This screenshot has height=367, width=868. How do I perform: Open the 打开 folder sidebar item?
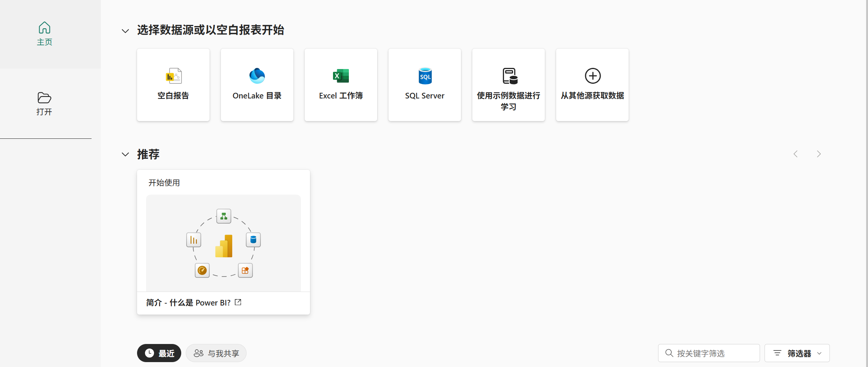(45, 103)
